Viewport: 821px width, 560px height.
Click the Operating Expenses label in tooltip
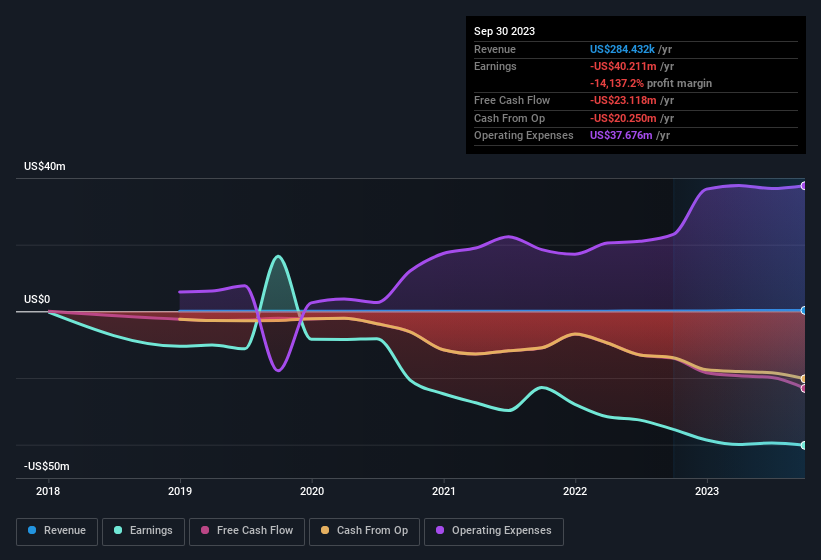click(524, 136)
